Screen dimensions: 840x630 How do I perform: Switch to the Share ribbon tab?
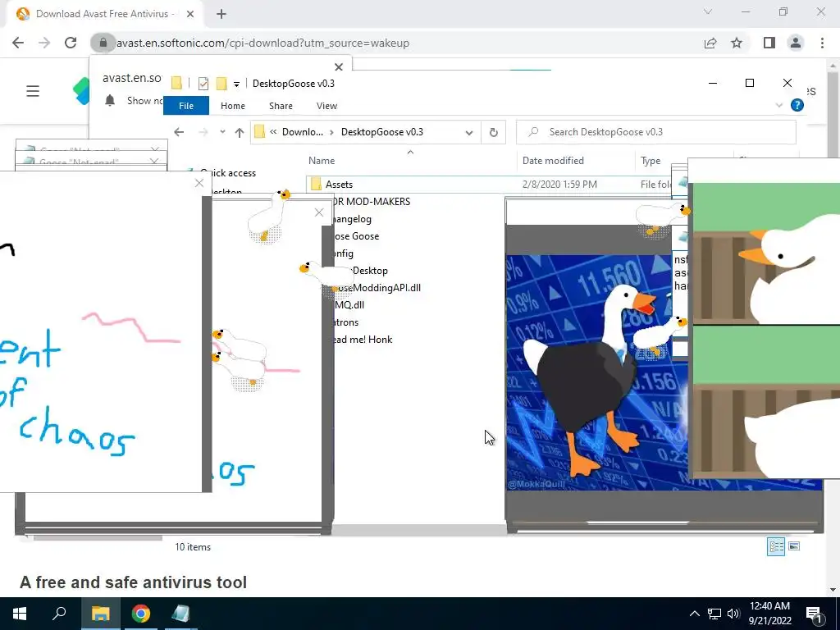coord(281,106)
